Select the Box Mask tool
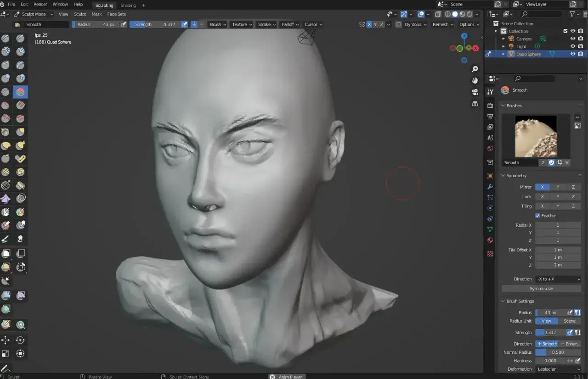The image size is (588, 379). pos(6,253)
